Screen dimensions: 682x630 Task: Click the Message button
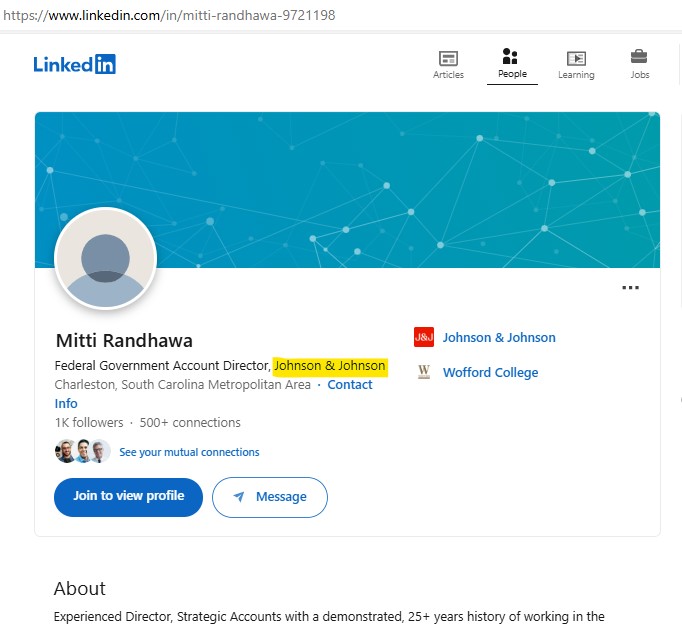[x=270, y=497]
